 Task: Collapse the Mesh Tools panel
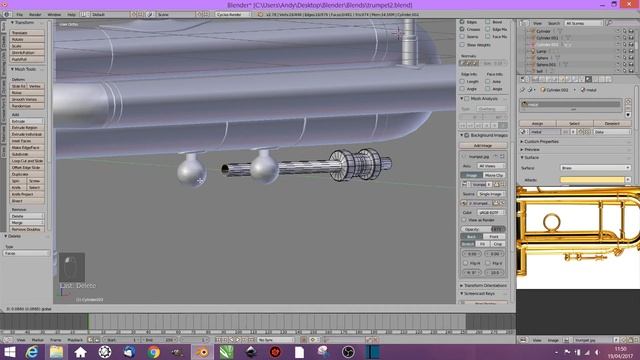tap(12, 69)
